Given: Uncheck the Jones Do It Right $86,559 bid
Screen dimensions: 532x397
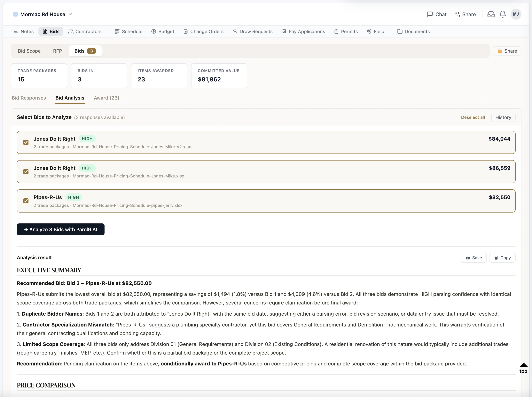Looking at the screenshot, I should [x=26, y=171].
